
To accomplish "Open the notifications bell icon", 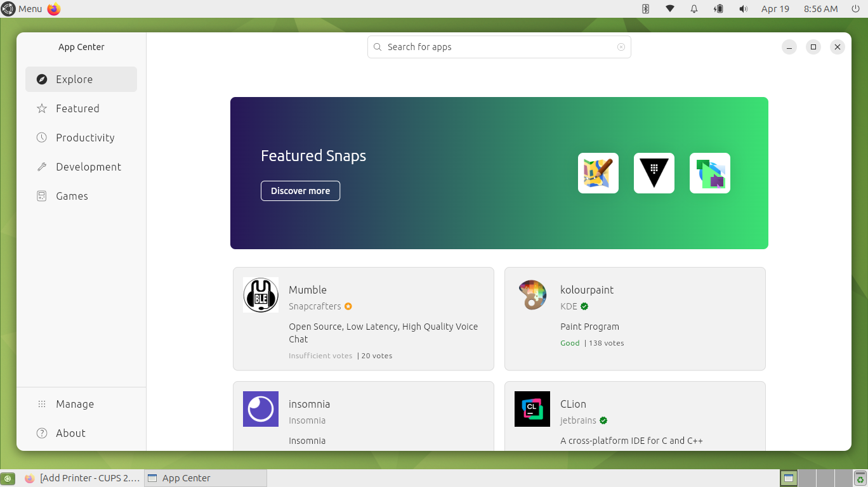I will tap(694, 9).
